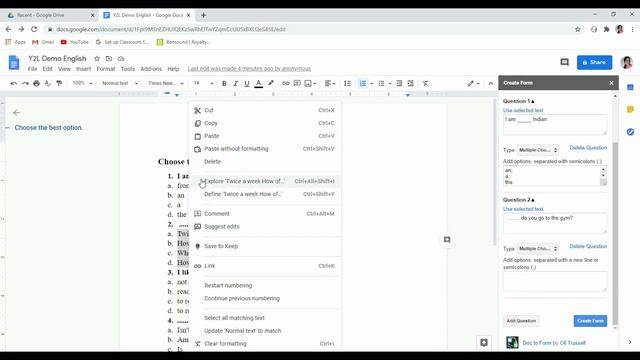Viewport: 640px width, 360px height.
Task: Click the cloud document status icon
Action: [121, 59]
